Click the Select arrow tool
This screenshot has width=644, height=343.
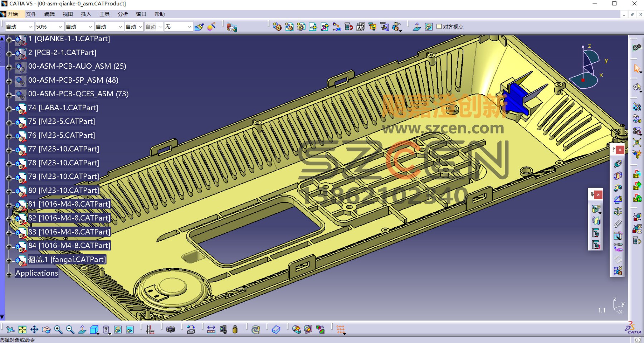637,68
